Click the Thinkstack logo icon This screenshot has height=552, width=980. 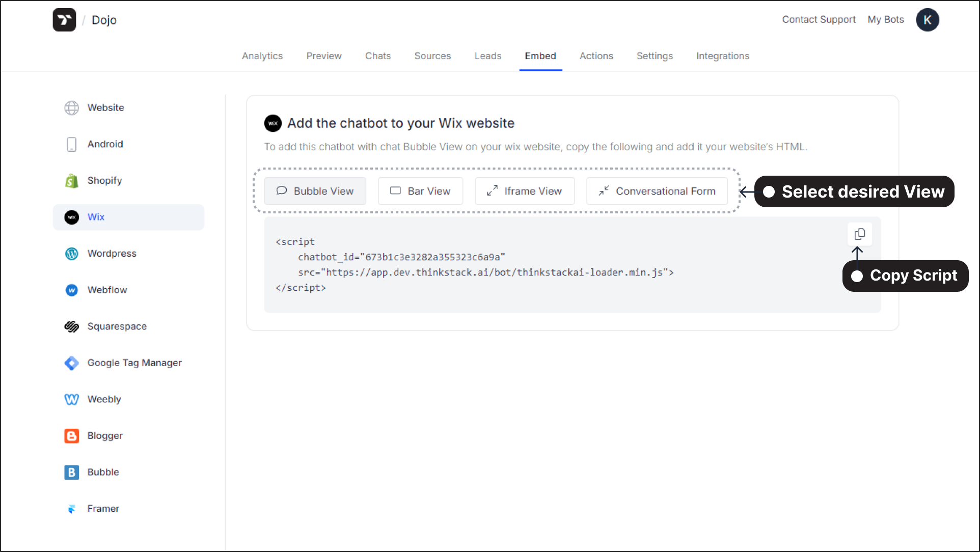click(64, 20)
